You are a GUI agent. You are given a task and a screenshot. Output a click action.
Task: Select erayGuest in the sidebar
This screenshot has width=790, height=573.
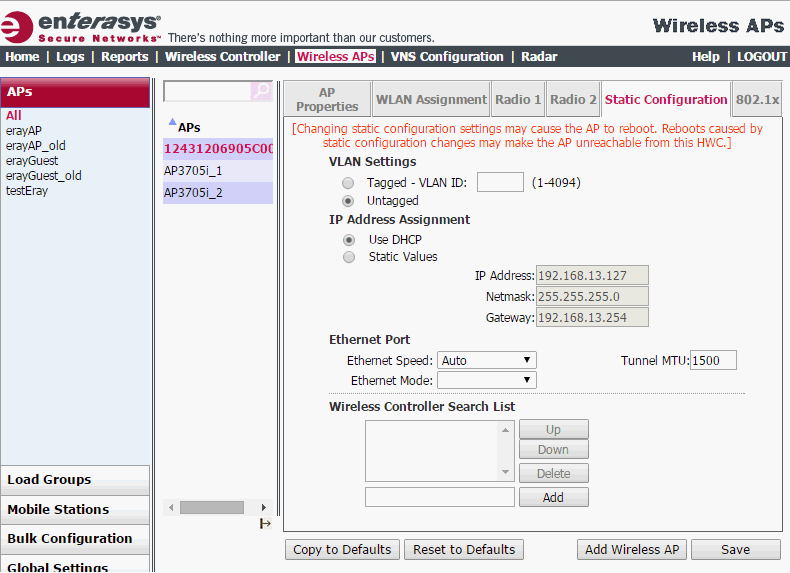coord(32,161)
